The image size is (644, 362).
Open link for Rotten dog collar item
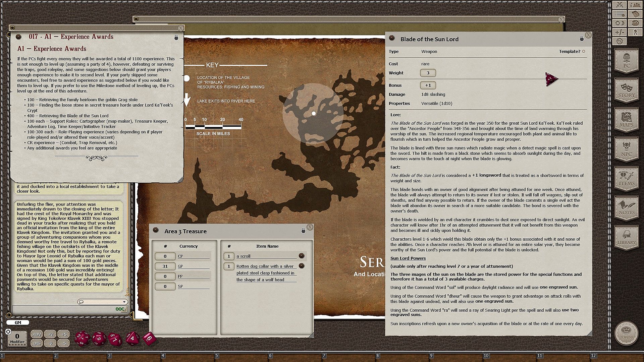302,266
